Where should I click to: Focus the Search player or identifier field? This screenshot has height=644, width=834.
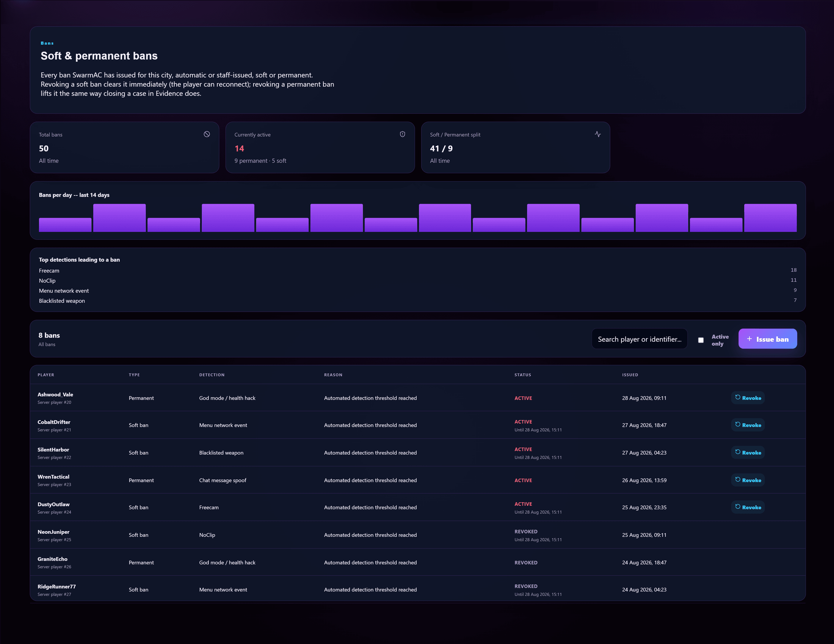tap(639, 339)
